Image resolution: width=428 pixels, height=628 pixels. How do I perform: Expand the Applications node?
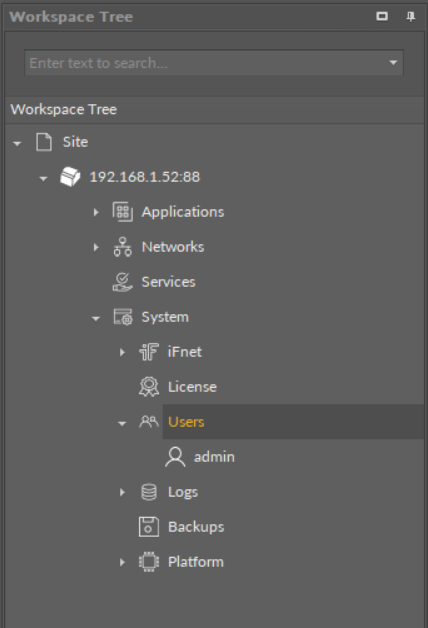[x=96, y=212]
